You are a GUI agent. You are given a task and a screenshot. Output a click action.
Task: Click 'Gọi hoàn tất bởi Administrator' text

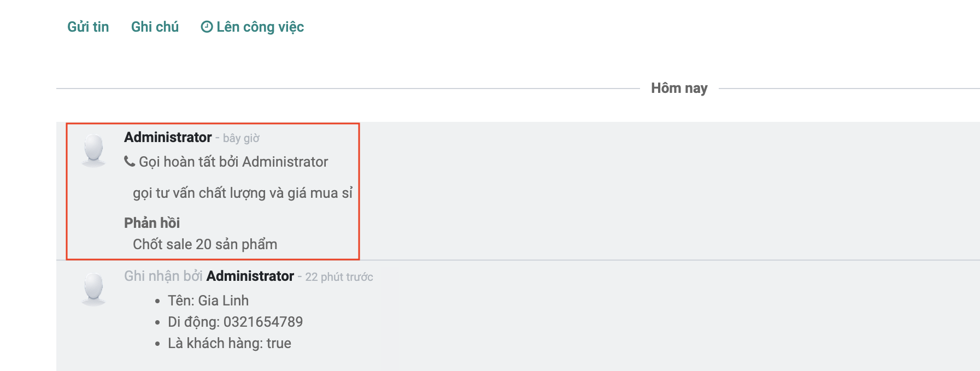coord(233,162)
